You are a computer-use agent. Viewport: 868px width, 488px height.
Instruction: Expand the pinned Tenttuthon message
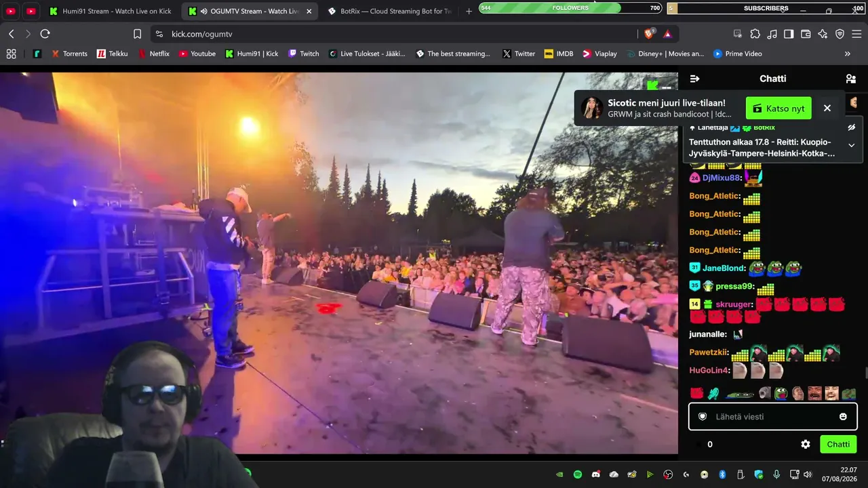tap(852, 145)
